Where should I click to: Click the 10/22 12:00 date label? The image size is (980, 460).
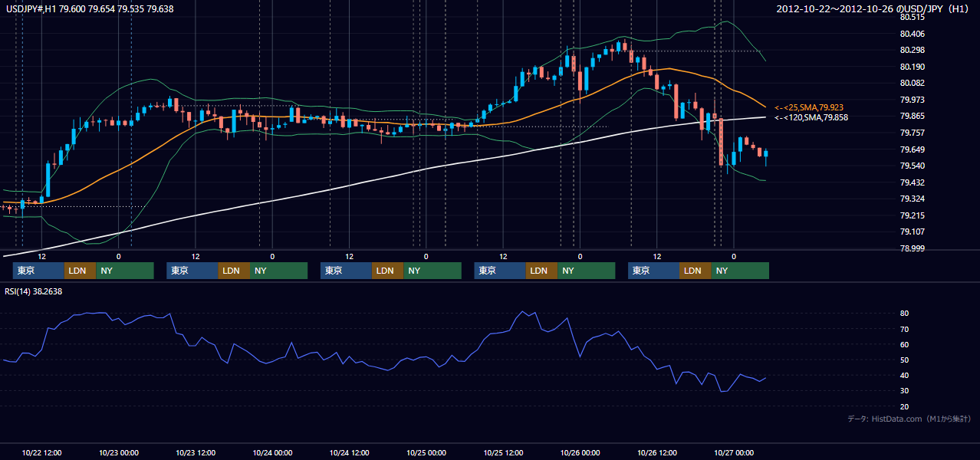point(42,452)
